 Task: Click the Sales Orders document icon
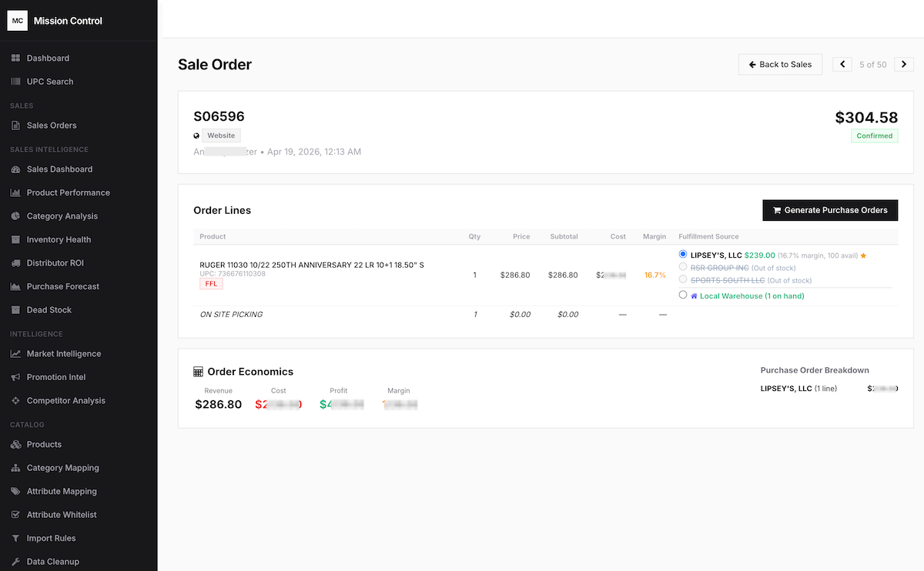click(16, 125)
